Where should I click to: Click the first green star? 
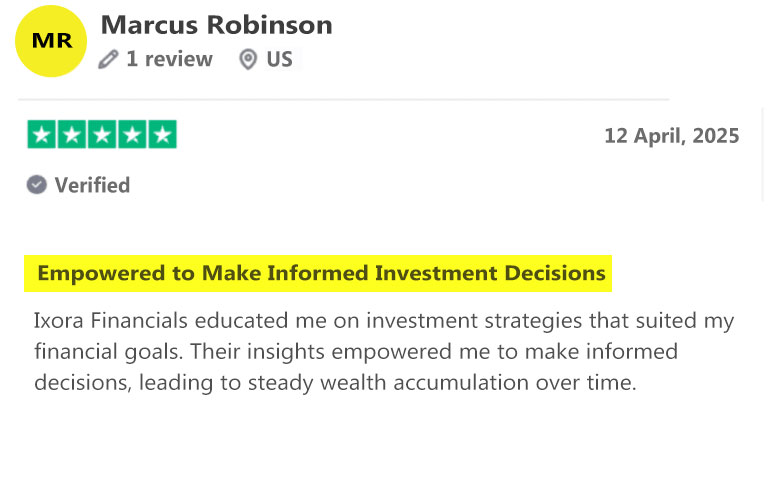42,134
